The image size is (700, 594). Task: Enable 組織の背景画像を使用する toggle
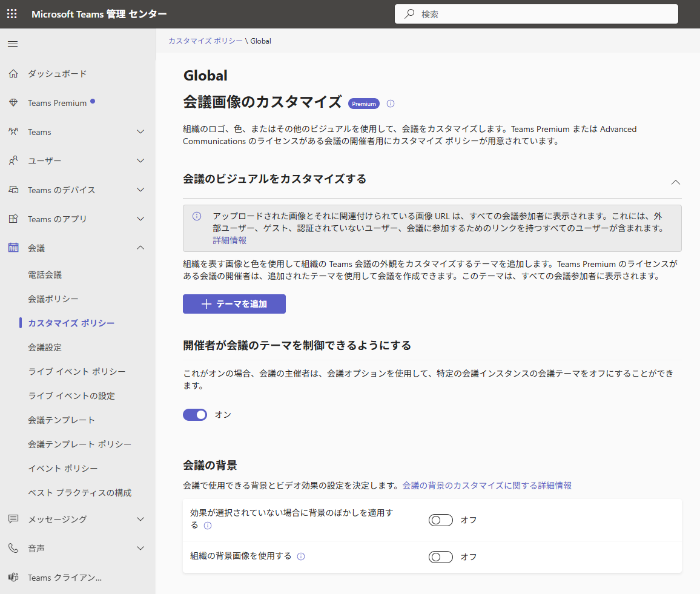click(x=441, y=557)
